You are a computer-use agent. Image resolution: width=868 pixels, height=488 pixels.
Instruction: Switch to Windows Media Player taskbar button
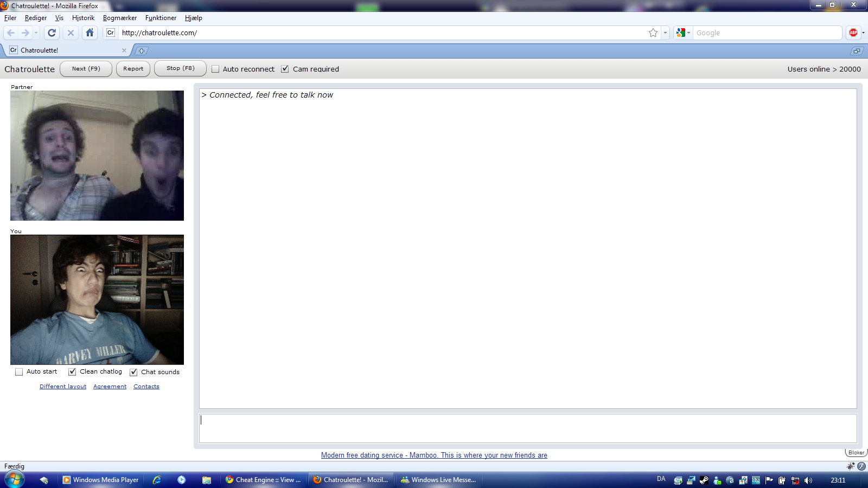click(101, 480)
